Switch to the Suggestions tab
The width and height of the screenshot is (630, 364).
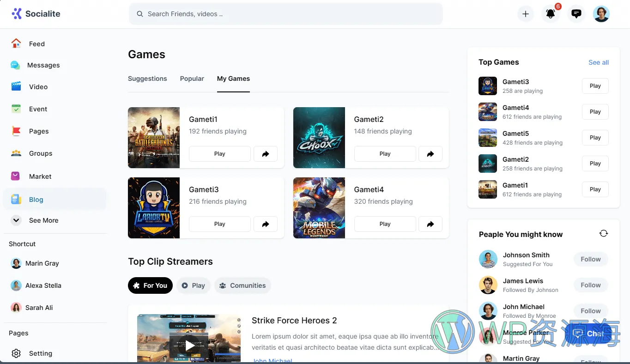pos(147,79)
